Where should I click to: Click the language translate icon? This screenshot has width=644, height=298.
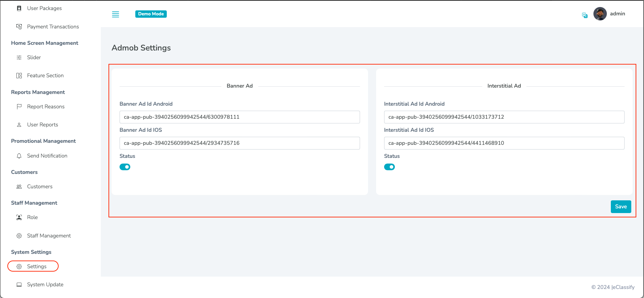tap(585, 15)
